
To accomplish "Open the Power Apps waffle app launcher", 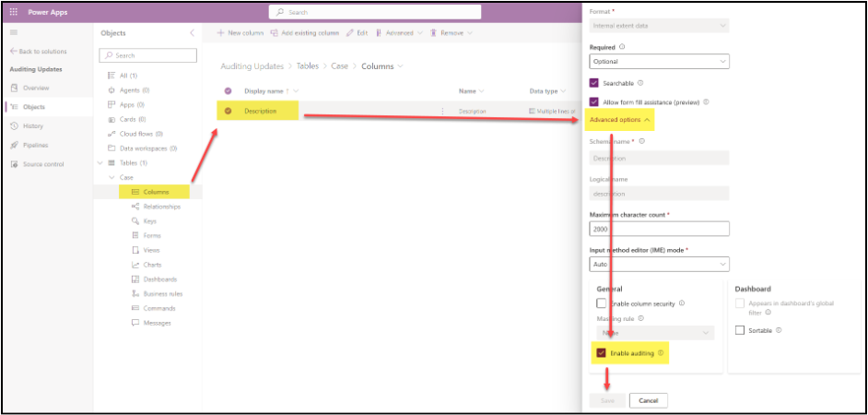I will (x=13, y=12).
